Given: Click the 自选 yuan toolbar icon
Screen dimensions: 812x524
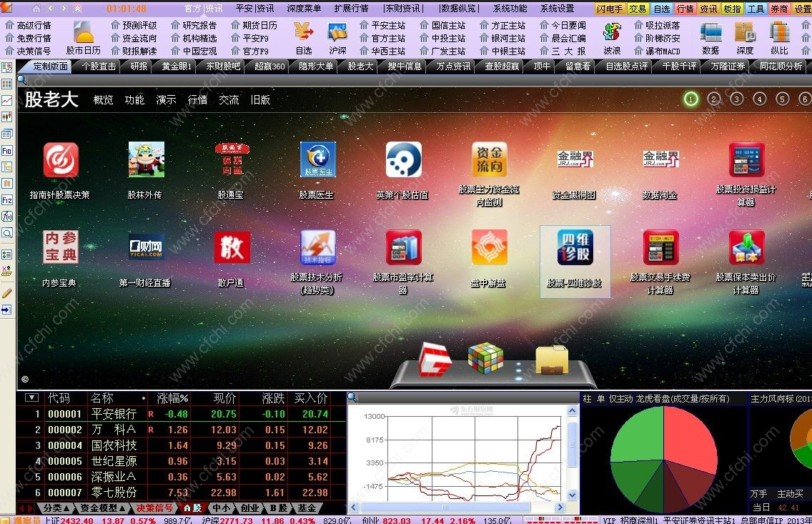Looking at the screenshot, I should [x=304, y=39].
